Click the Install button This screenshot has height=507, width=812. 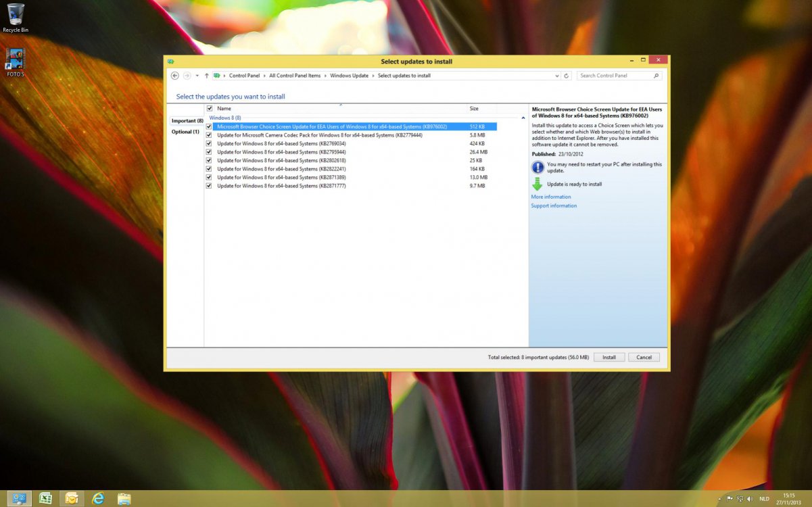(x=608, y=357)
